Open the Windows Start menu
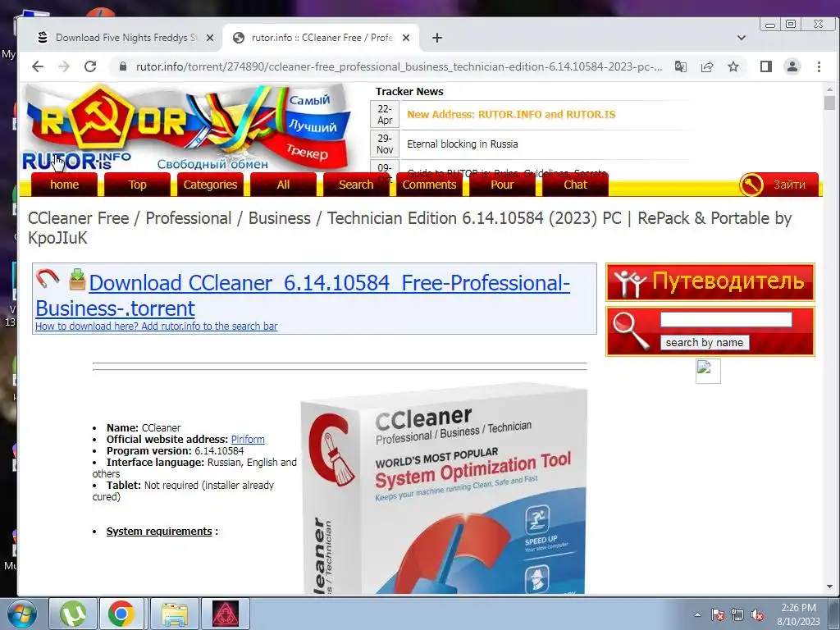 point(22,614)
